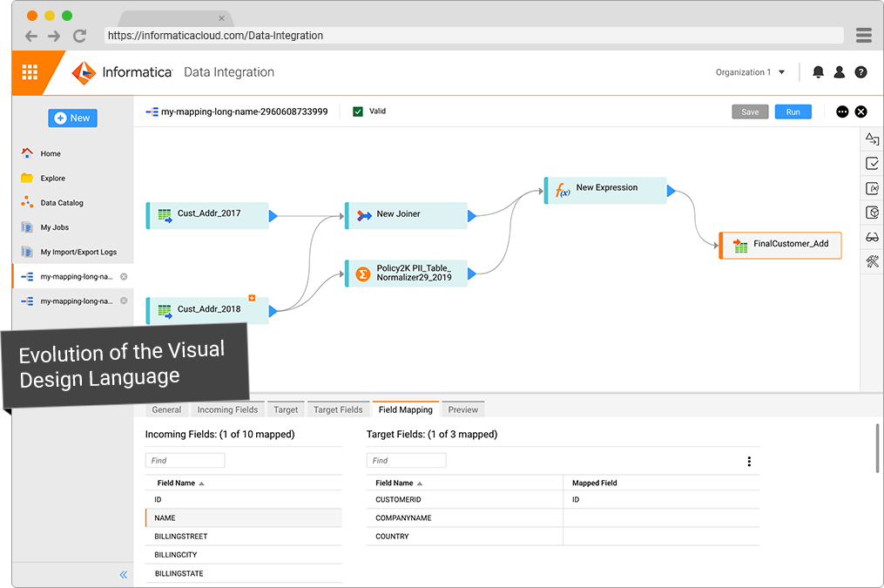Open the Organization 1 dropdown
This screenshot has width=884, height=588.
point(750,72)
